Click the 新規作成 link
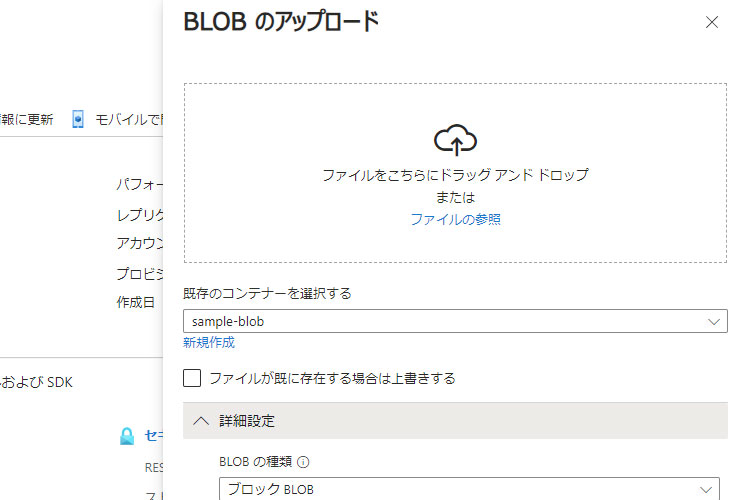745x500 pixels. (209, 342)
